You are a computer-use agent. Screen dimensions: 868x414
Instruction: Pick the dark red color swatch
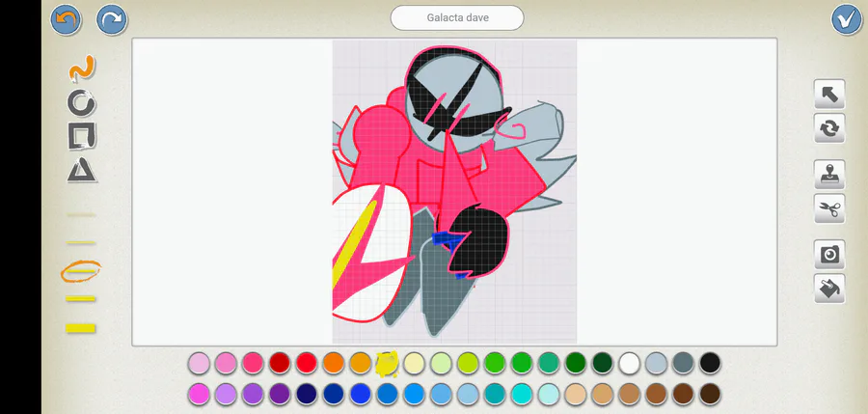click(x=280, y=363)
